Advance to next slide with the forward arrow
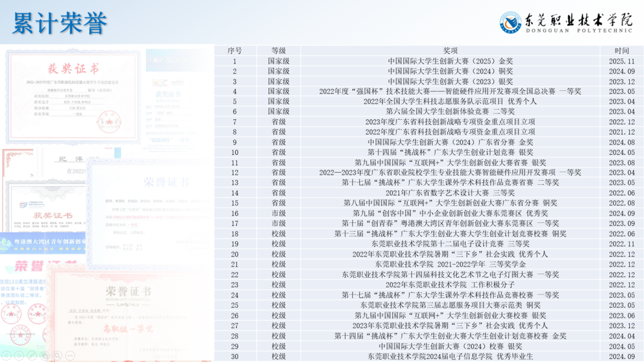 click(19, 355)
